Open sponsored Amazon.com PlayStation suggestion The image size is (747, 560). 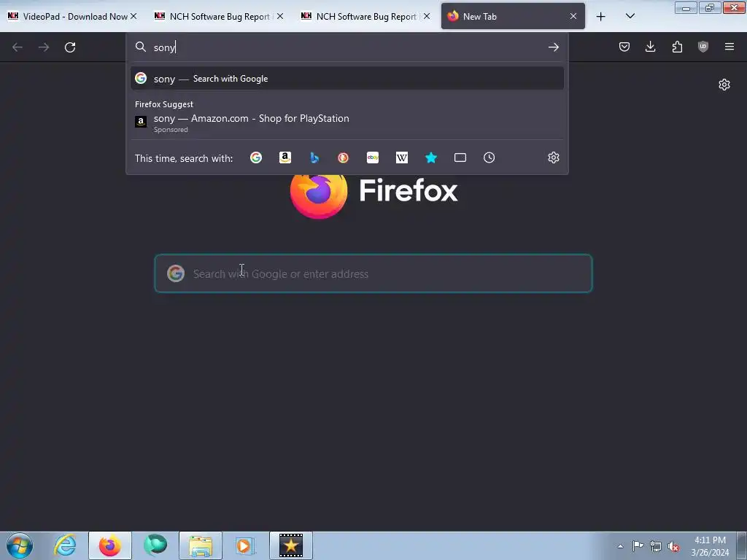[347, 122]
